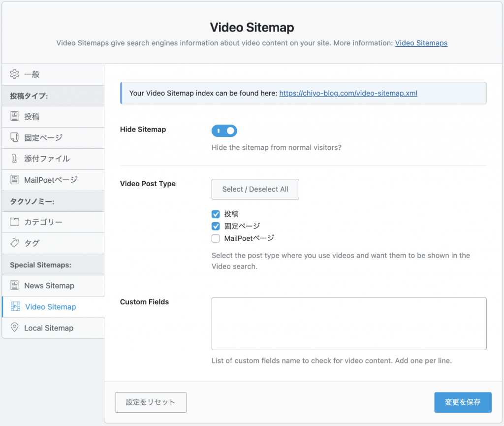The height and width of the screenshot is (426, 504).
Task: Click the Select / Deselect All button
Action: pos(255,189)
